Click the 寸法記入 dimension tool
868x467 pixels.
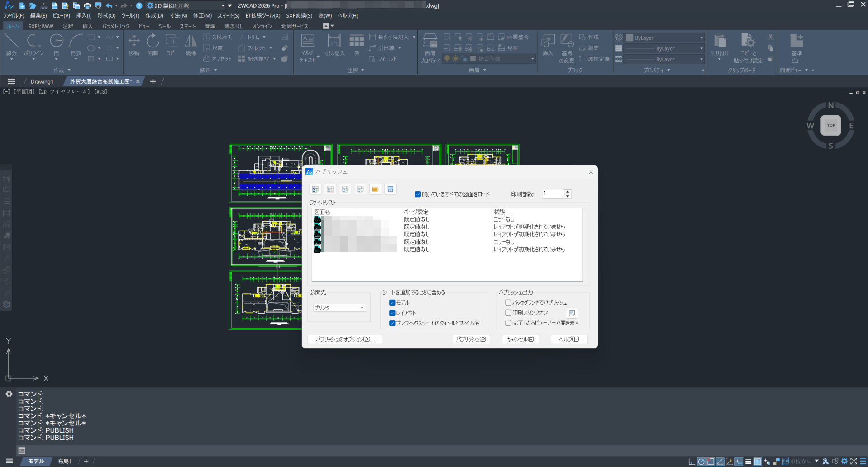334,45
